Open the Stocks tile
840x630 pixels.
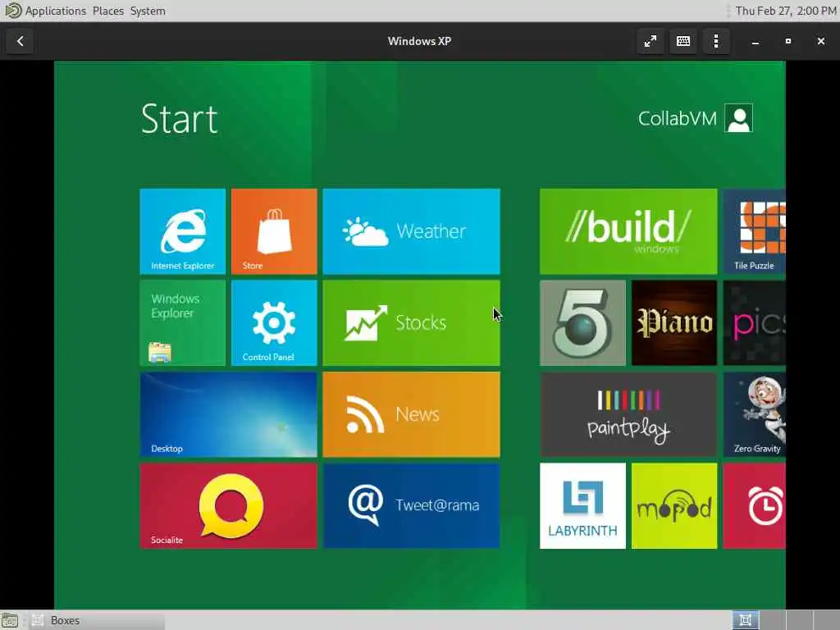tap(412, 323)
